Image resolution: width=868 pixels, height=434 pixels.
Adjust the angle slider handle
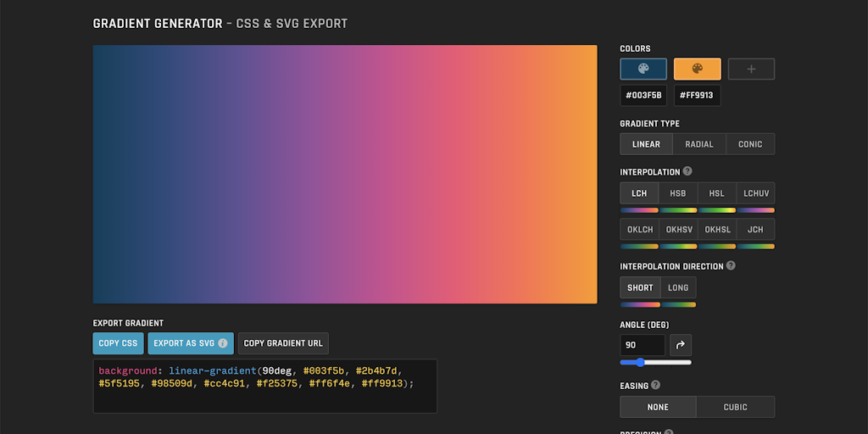(640, 362)
